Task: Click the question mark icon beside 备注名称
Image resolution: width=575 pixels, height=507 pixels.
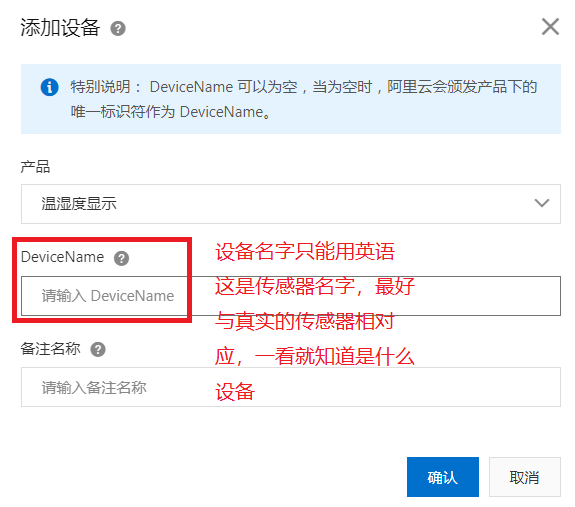Action: 98,349
